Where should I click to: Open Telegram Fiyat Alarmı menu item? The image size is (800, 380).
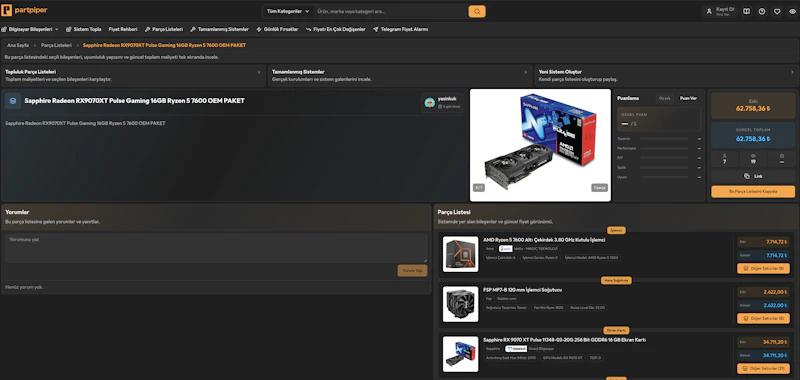pos(401,30)
